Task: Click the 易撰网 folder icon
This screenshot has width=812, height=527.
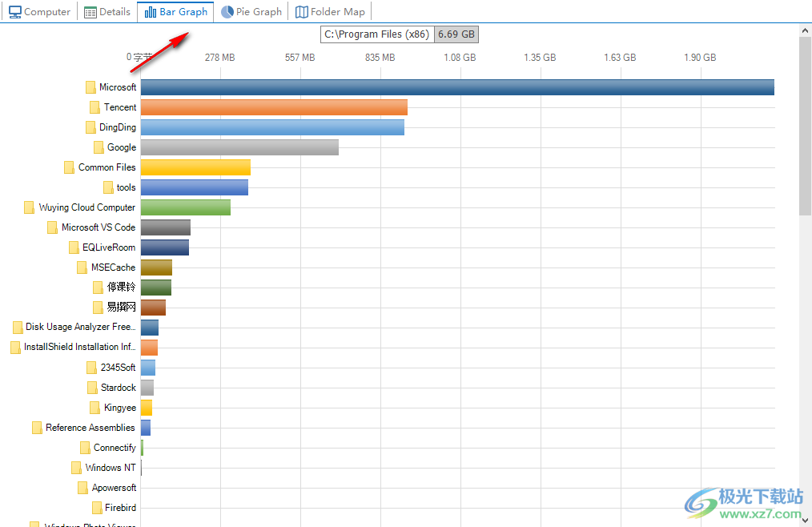Action: 98,308
